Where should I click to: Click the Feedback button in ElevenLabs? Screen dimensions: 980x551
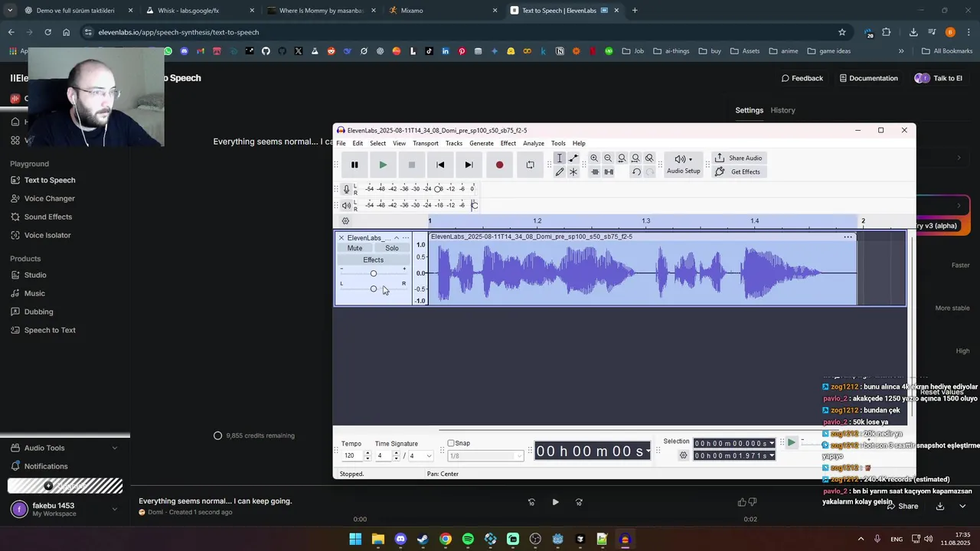coord(802,78)
